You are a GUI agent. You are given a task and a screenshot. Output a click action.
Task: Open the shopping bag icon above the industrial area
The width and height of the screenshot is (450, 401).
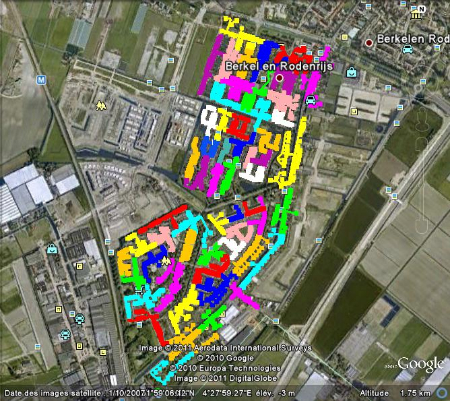(x=52, y=249)
